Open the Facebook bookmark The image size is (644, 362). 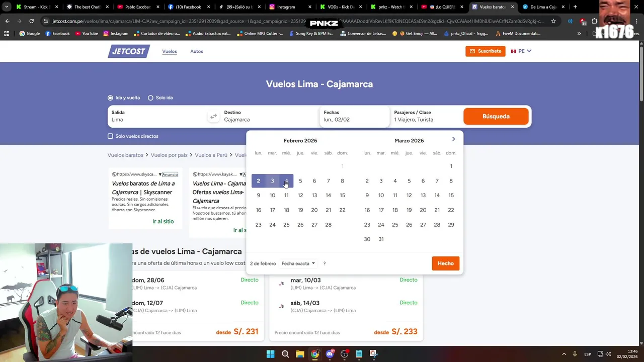[x=57, y=33]
